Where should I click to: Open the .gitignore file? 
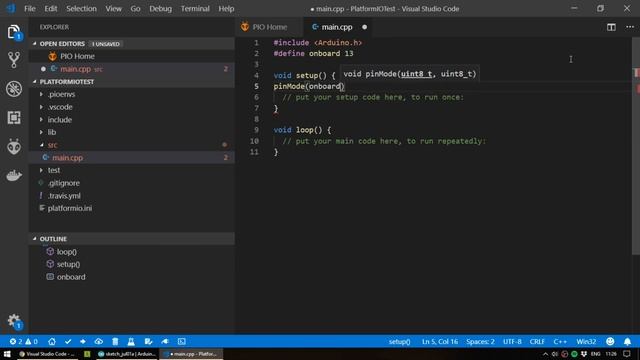coord(131,183)
